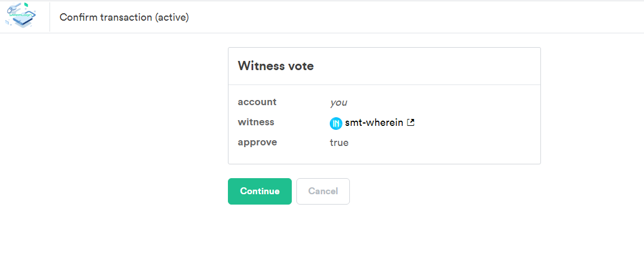Click the green cube in the logo

coord(26,5)
